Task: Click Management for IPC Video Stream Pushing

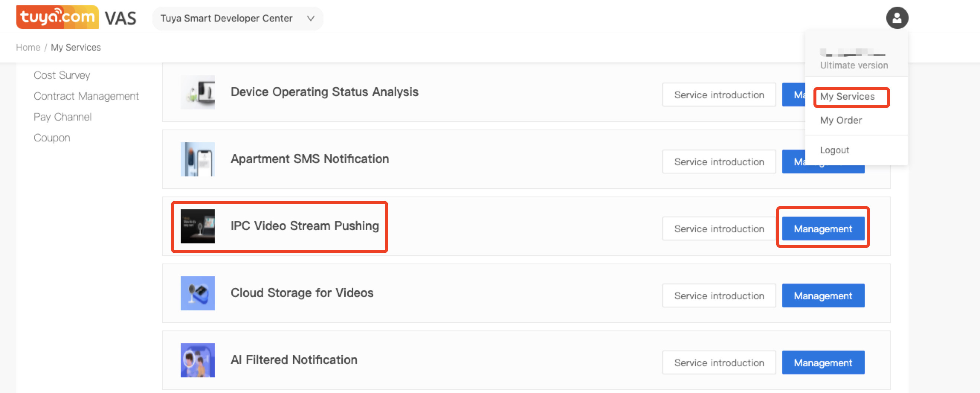Action: point(823,229)
